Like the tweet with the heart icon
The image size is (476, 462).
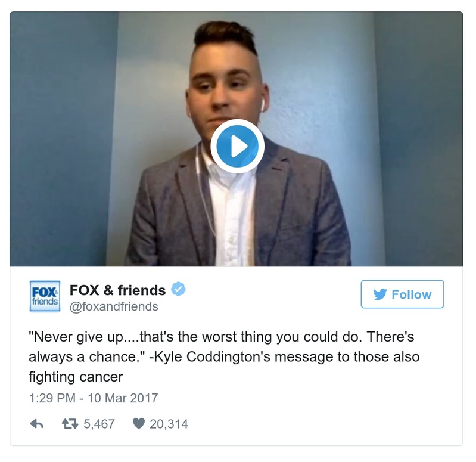[x=139, y=423]
